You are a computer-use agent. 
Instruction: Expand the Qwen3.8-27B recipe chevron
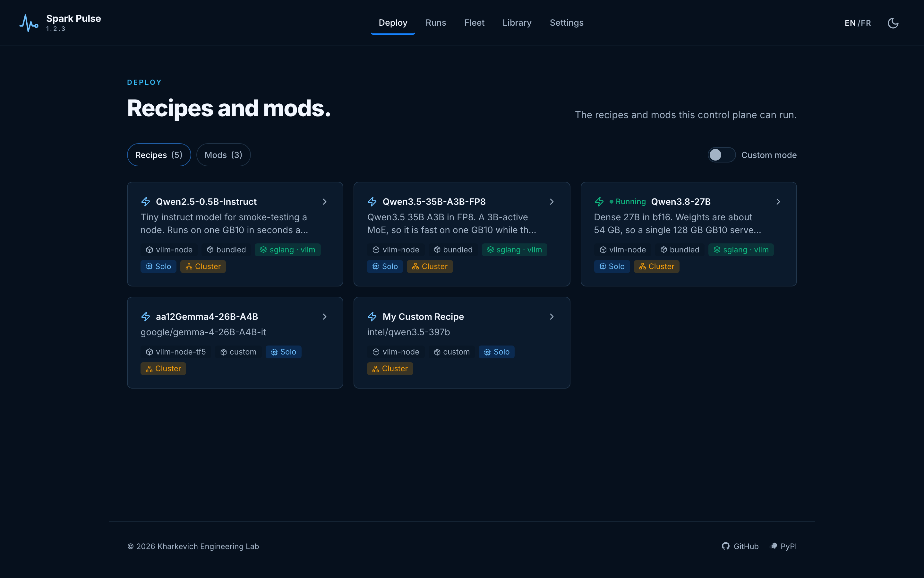tap(778, 201)
